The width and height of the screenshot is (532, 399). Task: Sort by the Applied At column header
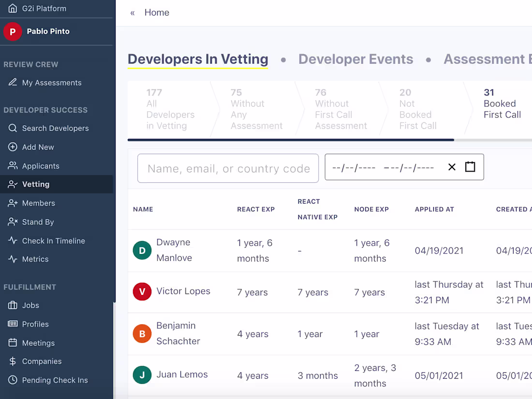(434, 209)
